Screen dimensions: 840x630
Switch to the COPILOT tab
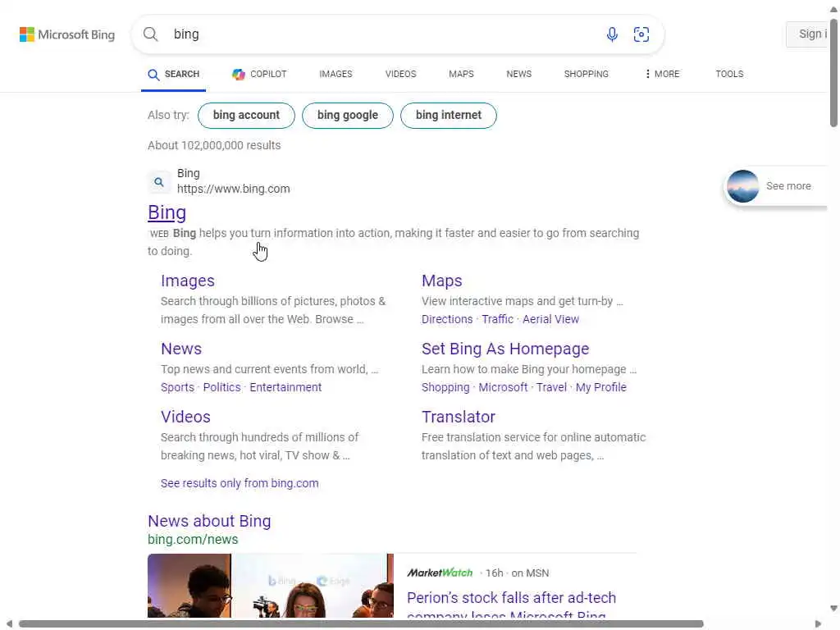pos(259,74)
